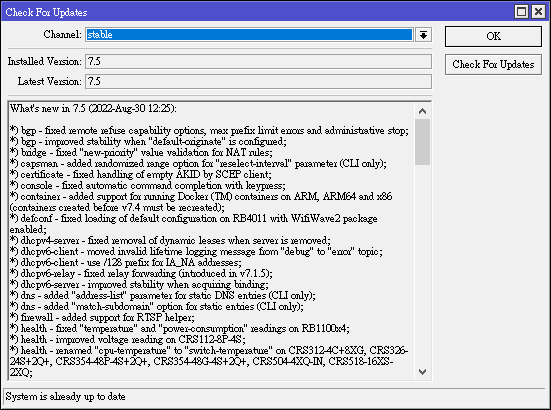Maximize the Check For Updates window

[x=521, y=12]
